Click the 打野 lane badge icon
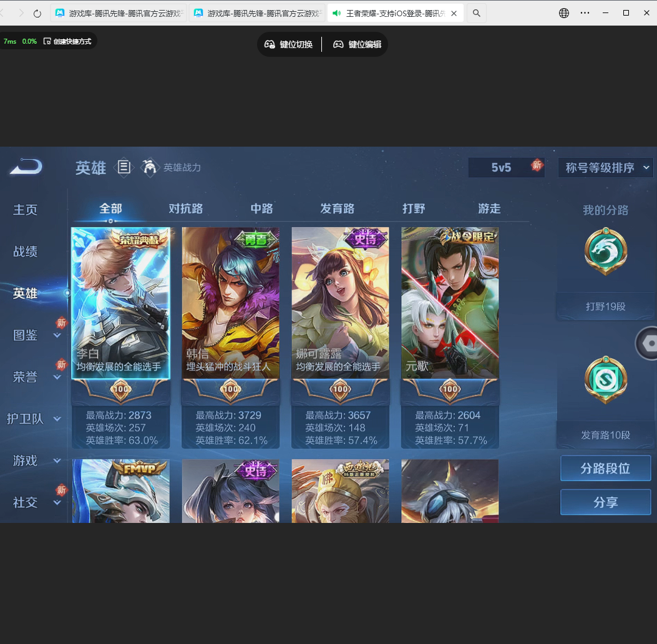 (x=605, y=251)
